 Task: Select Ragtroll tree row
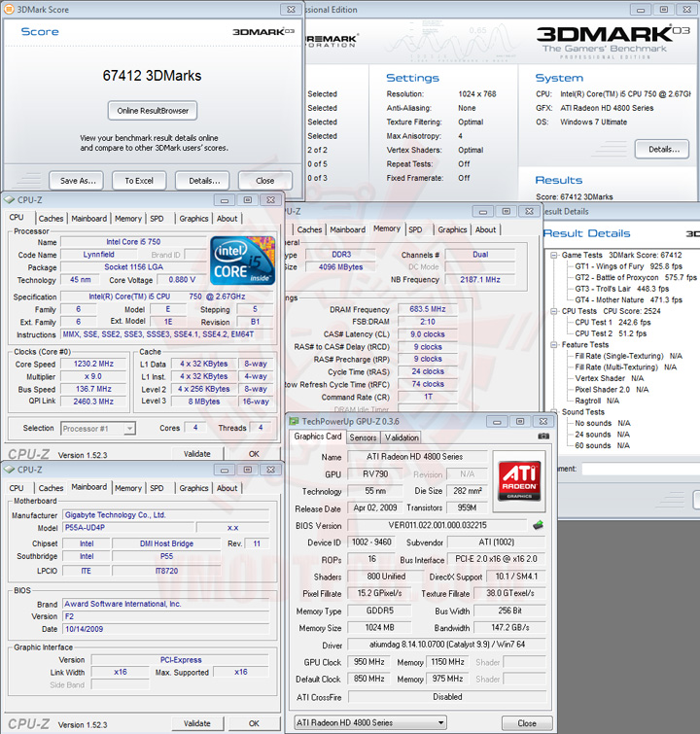597,401
